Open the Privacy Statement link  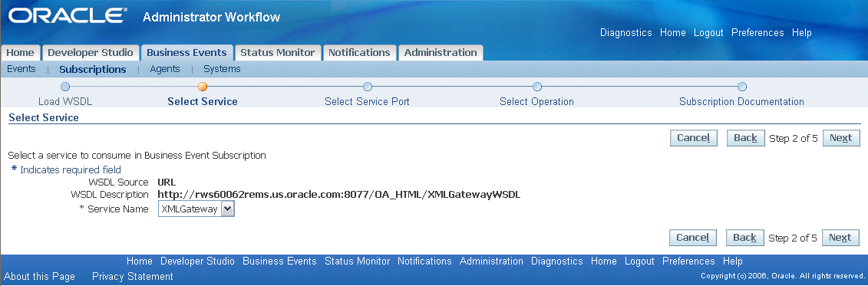click(132, 277)
